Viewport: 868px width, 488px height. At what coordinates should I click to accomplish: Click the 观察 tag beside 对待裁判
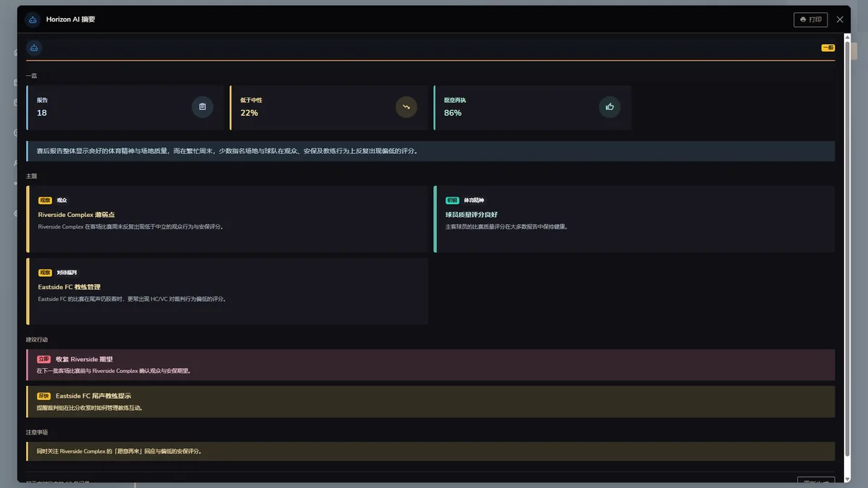click(x=45, y=273)
